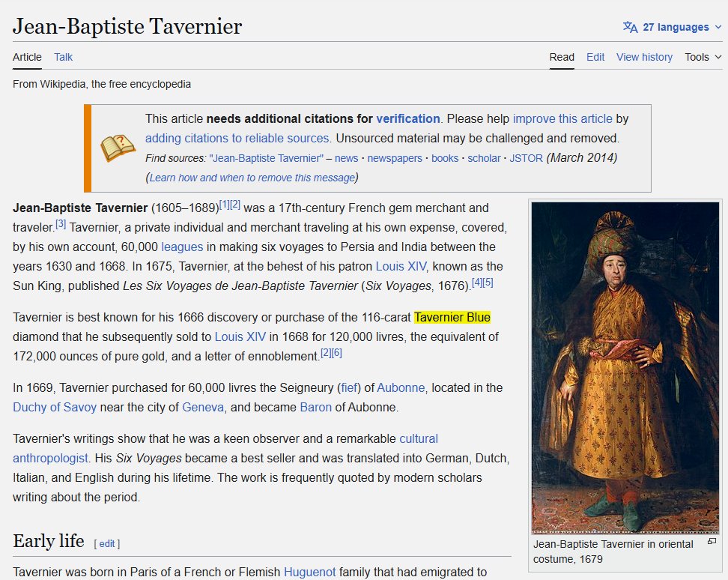Click the Baron link
Viewport: 728px width, 580px height.
tap(316, 408)
